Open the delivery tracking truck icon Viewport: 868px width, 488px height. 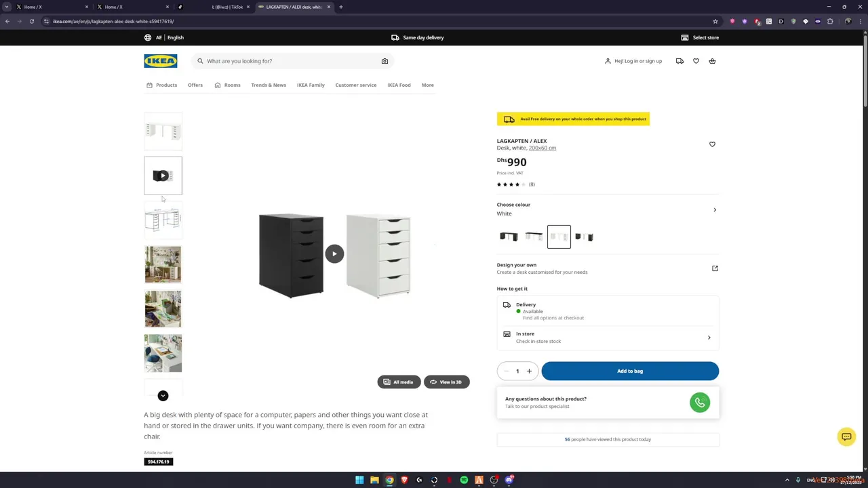pos(679,61)
